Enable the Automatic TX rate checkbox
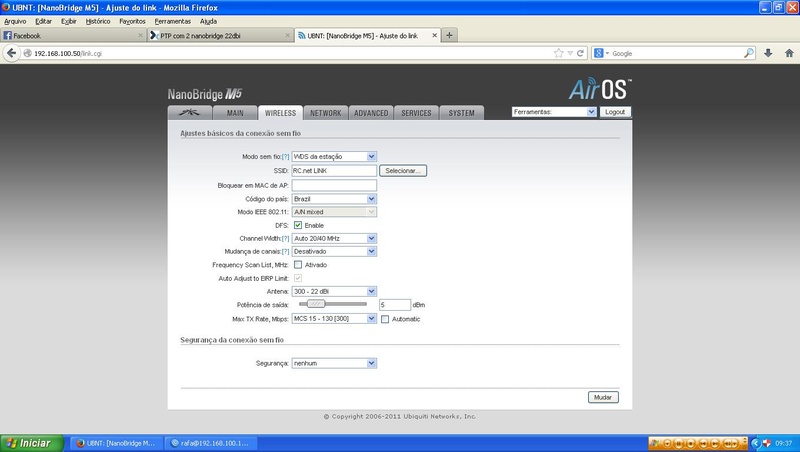The height and width of the screenshot is (452, 800). tap(385, 319)
